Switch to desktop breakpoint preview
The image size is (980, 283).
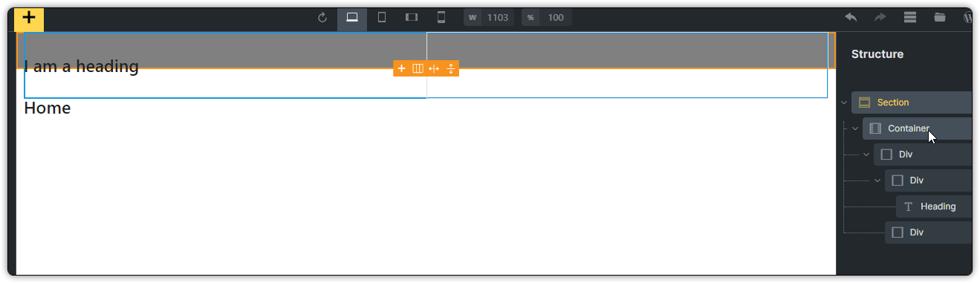pyautogui.click(x=352, y=18)
